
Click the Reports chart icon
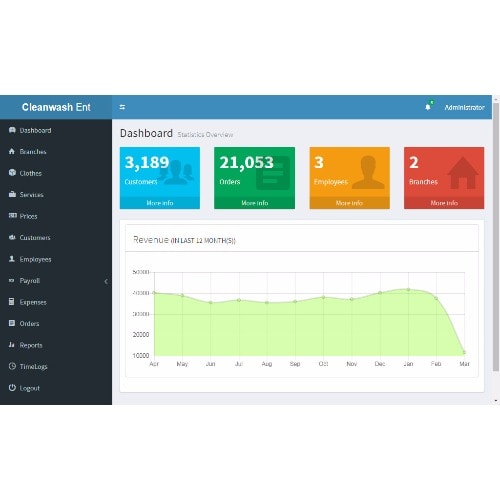coord(12,345)
